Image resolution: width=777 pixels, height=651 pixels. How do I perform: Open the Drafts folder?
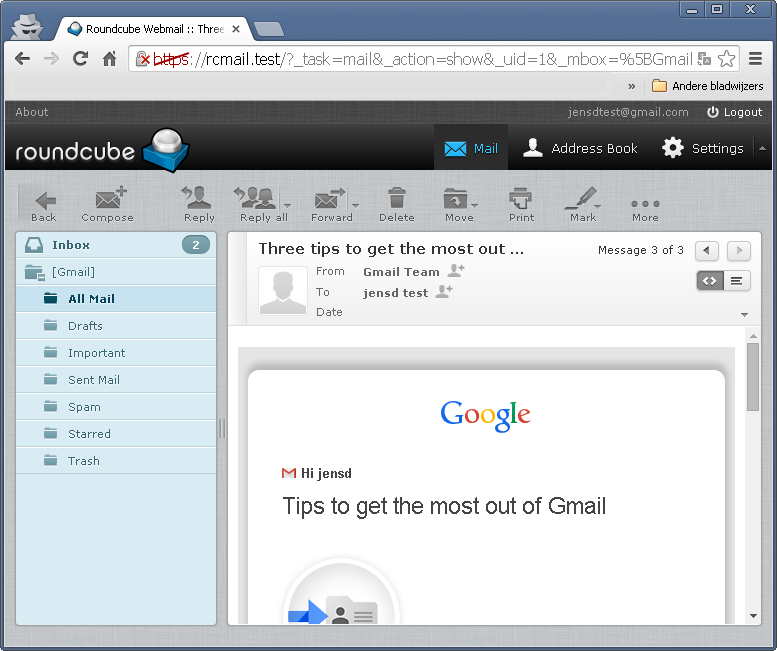[x=116, y=326]
